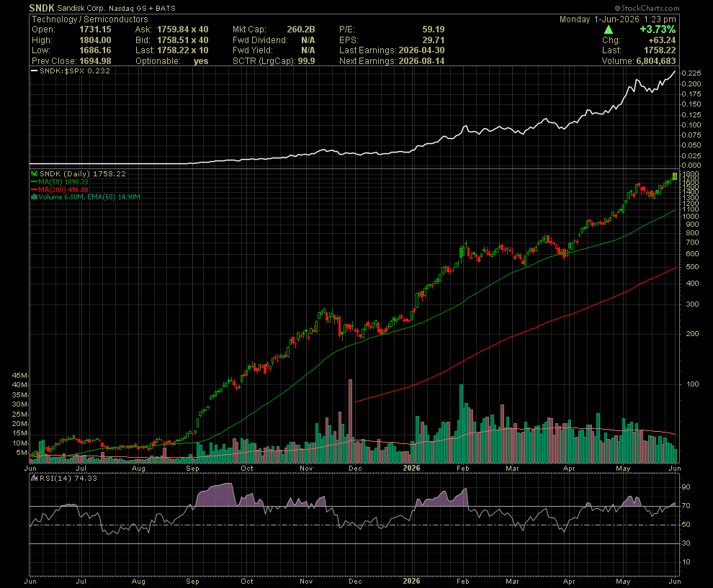Viewport: 713px width, 588px height.
Task: Click the +3.73% percent change
Action: tap(658, 30)
